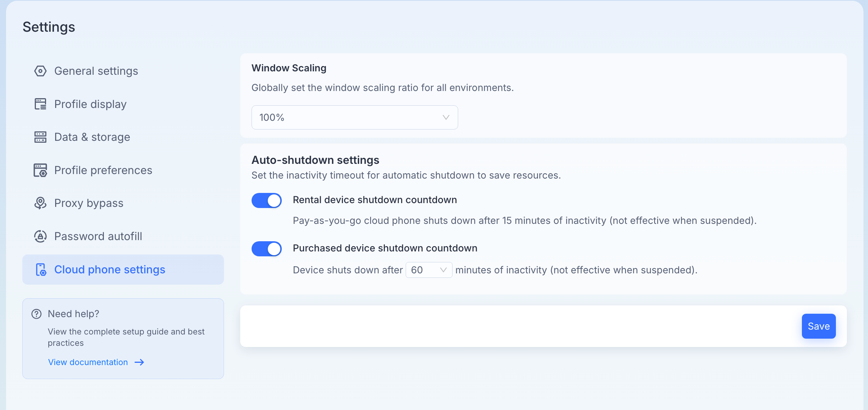Turn off Purchased device shutdown countdown
868x410 pixels.
click(x=267, y=249)
